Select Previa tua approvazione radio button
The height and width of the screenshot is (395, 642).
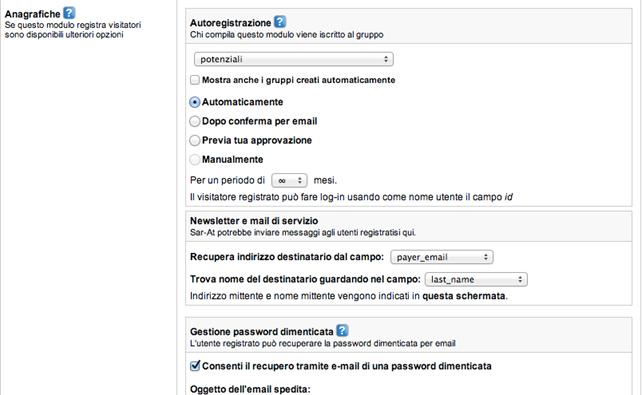click(195, 140)
